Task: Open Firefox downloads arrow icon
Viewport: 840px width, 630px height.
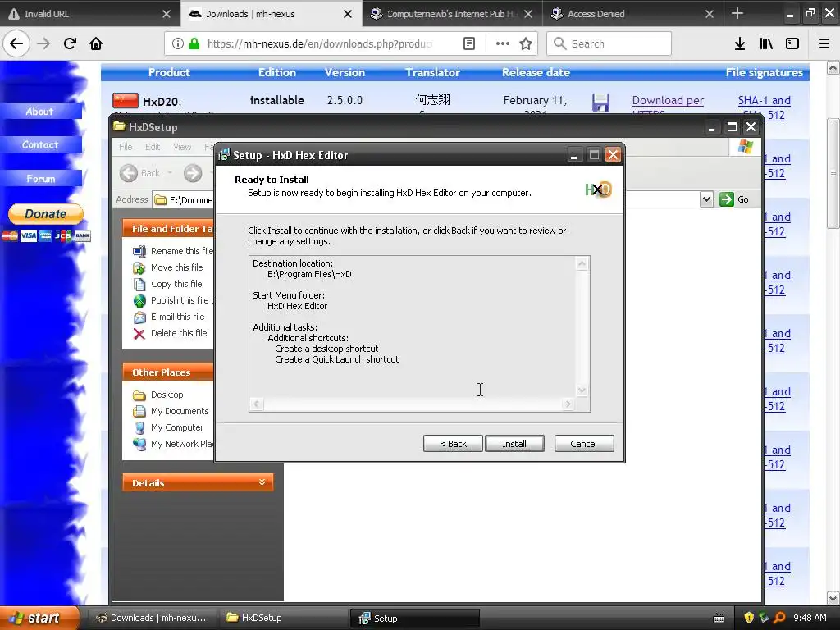Action: [740, 43]
